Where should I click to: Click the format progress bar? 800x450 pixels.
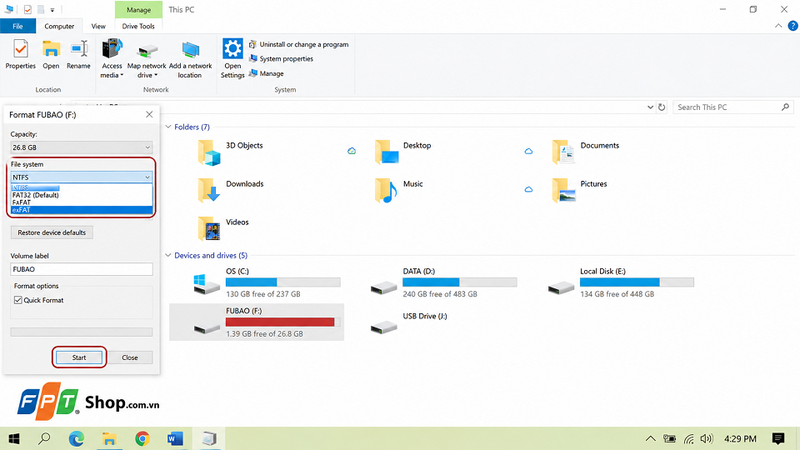82,332
